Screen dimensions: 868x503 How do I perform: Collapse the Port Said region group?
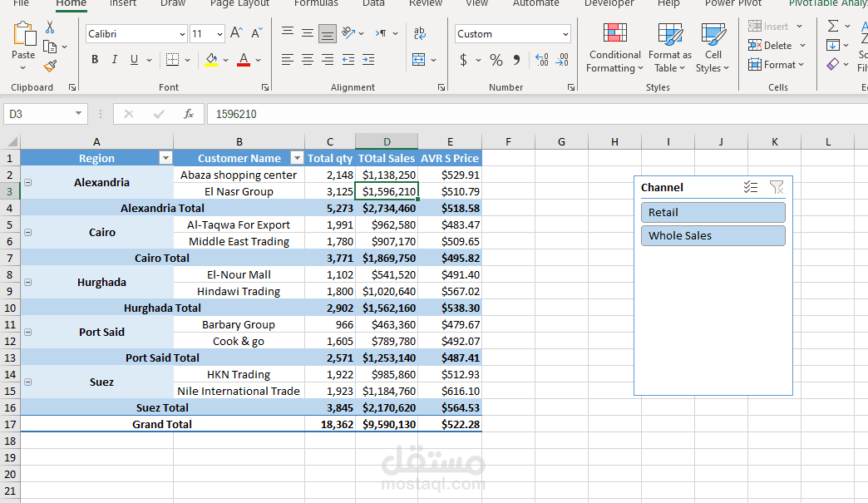[27, 332]
